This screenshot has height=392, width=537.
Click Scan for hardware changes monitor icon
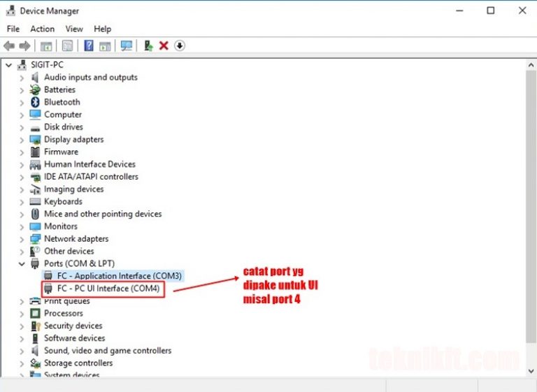pyautogui.click(x=127, y=46)
